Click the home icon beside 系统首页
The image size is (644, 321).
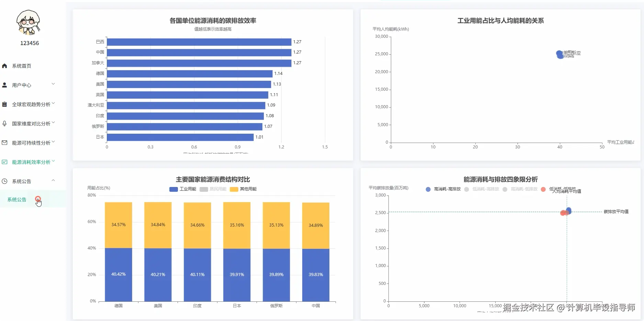(x=5, y=66)
